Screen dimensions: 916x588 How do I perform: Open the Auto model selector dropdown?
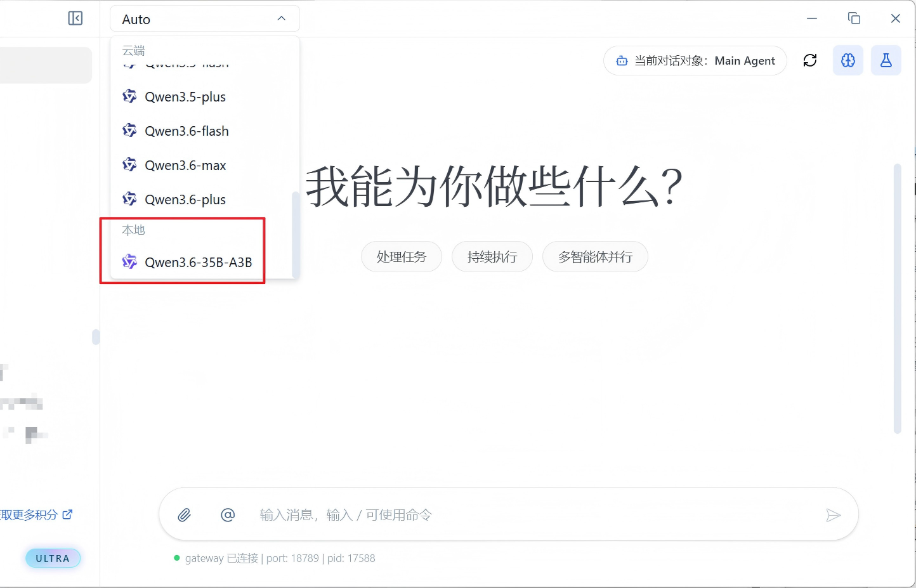click(205, 19)
